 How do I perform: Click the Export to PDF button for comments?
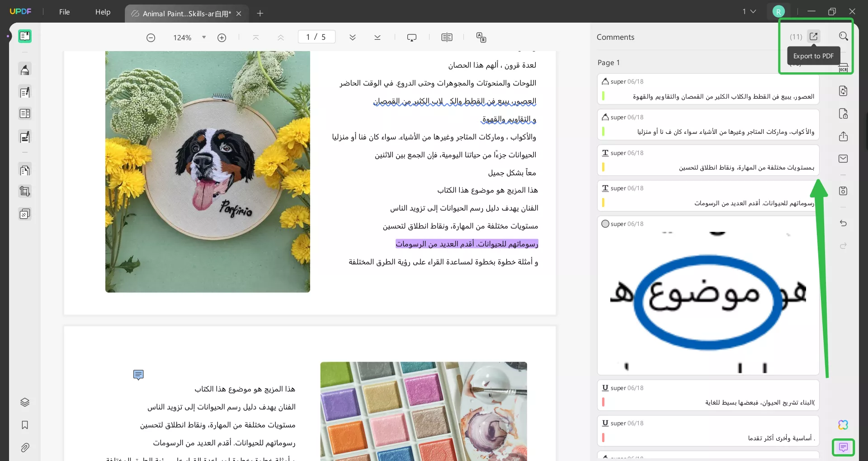814,36
